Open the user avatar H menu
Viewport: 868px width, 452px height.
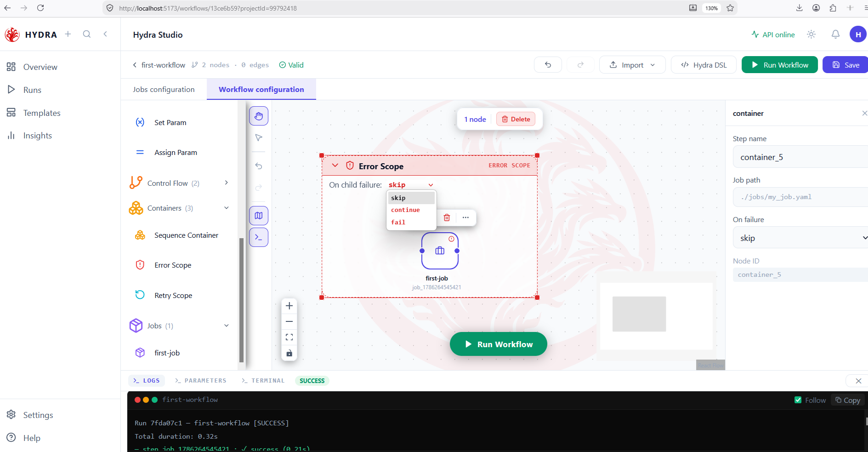(858, 34)
